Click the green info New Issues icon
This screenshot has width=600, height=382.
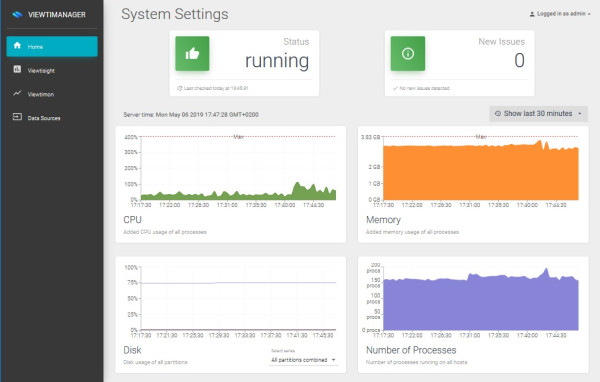point(408,54)
